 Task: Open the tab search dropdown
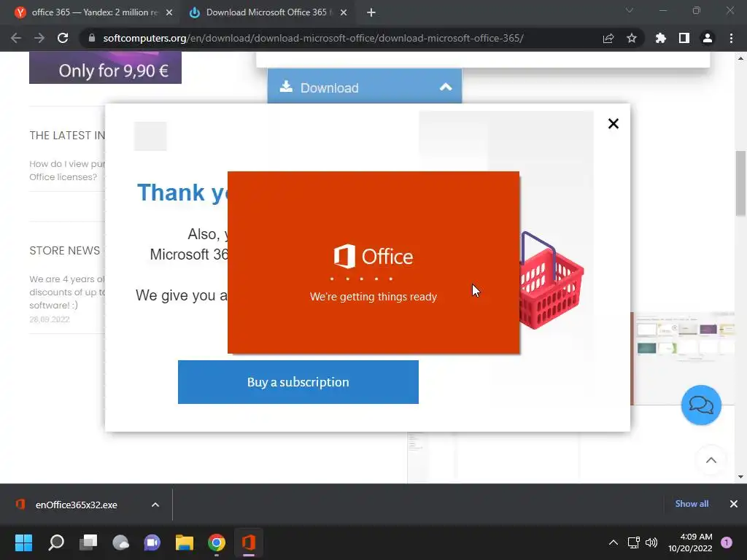point(630,10)
